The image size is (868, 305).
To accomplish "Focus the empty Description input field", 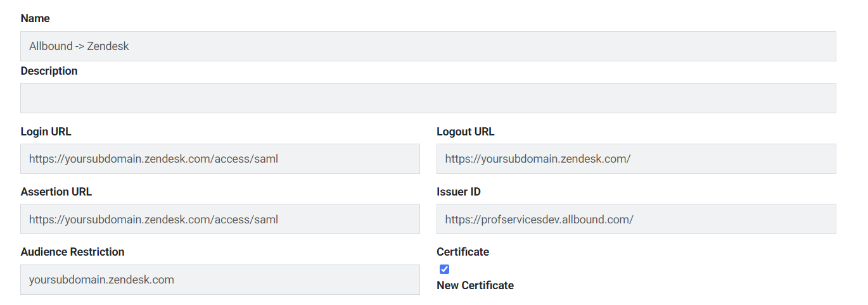I will tap(428, 98).
